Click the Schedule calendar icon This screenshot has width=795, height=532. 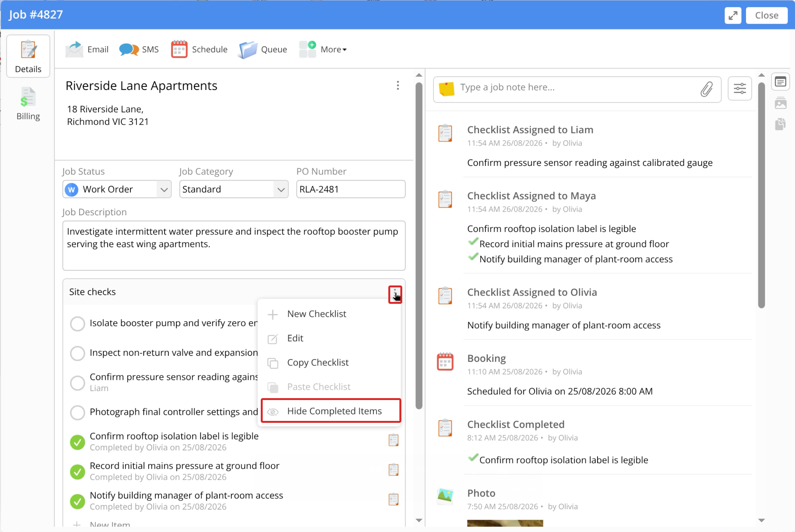point(179,49)
